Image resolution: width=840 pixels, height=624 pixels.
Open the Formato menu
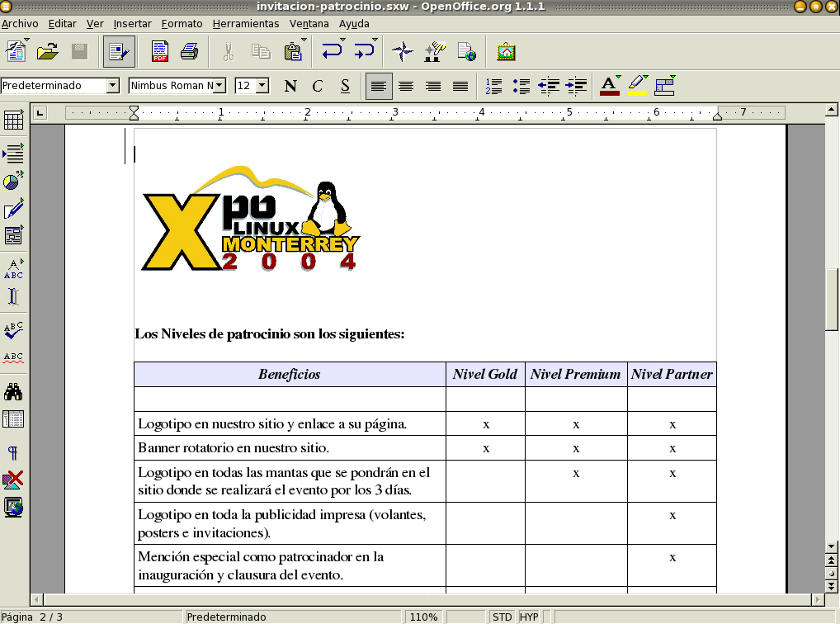pyautogui.click(x=182, y=24)
